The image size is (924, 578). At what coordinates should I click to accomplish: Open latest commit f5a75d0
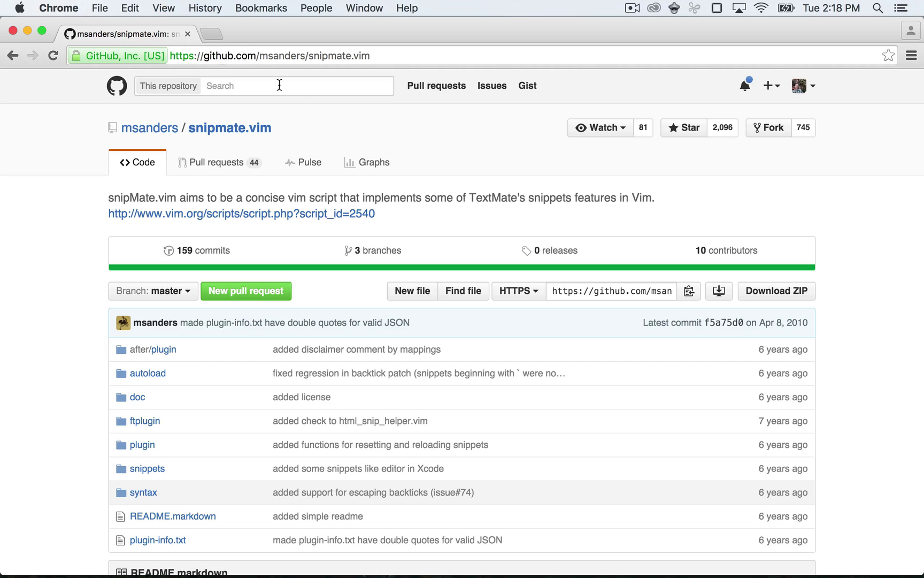[723, 323]
